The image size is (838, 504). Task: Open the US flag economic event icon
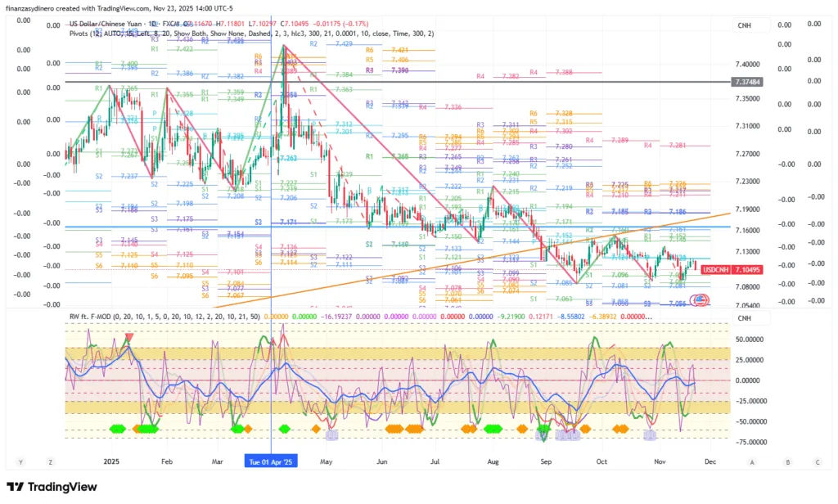point(702,301)
